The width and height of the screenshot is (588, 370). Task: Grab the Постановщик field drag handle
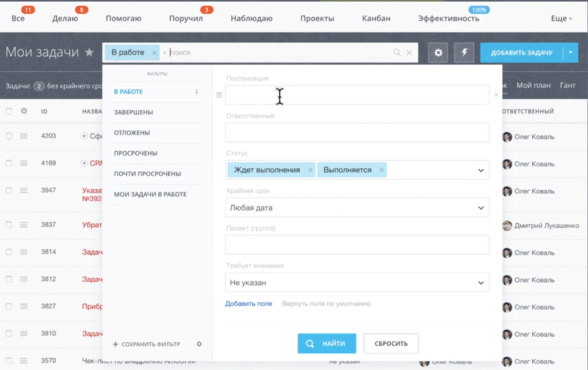click(x=219, y=95)
